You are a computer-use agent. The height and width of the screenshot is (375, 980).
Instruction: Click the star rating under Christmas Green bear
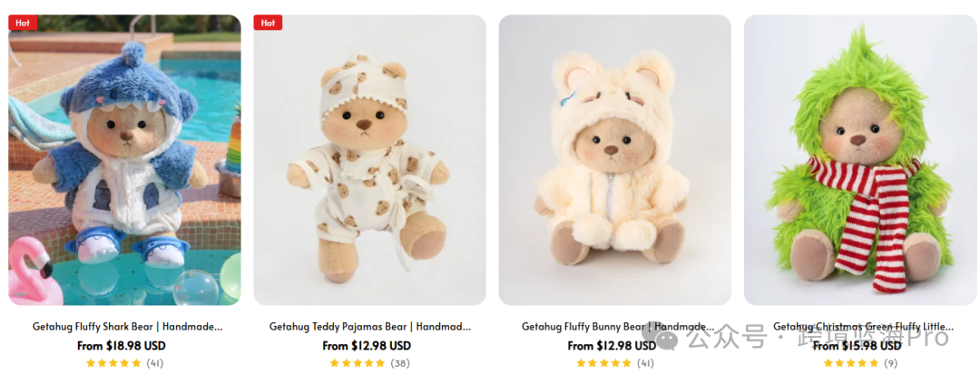pos(850,362)
